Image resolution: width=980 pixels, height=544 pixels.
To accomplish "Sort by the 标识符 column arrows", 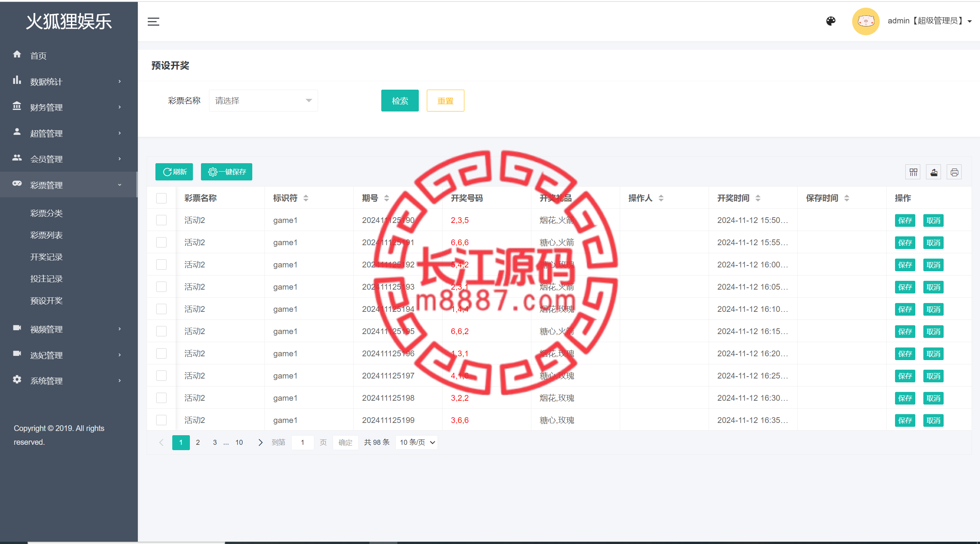I will 306,198.
